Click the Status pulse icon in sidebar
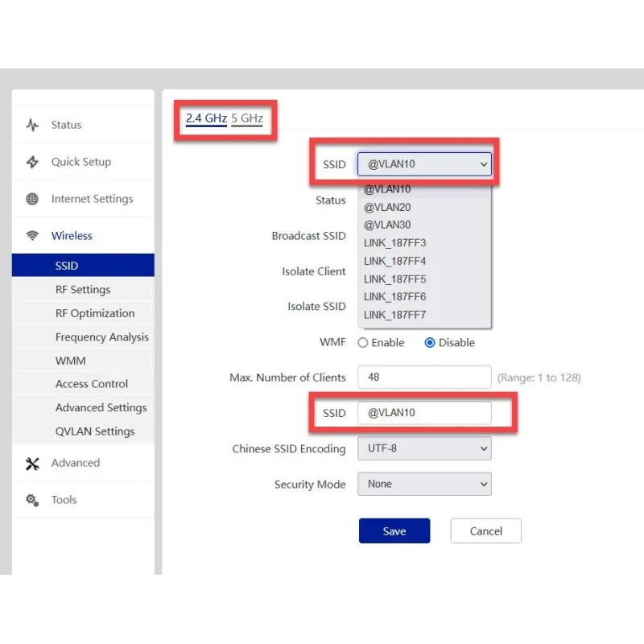Image resolution: width=644 pixels, height=644 pixels. coord(32,125)
